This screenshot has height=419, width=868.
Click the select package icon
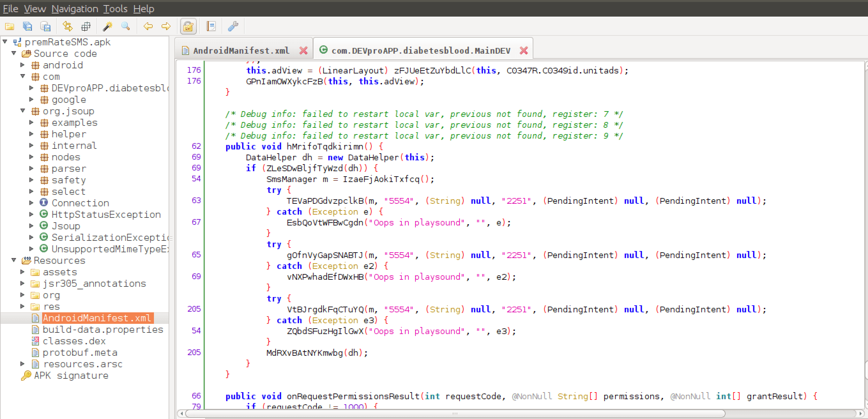coord(44,192)
